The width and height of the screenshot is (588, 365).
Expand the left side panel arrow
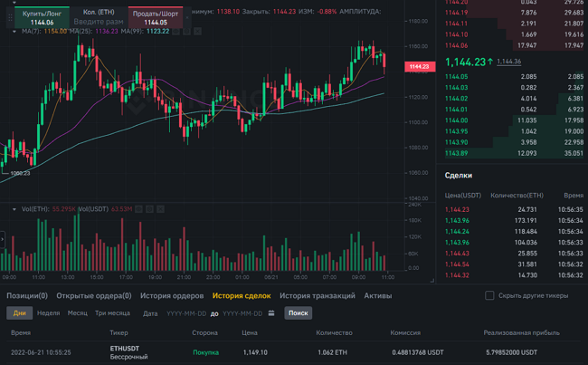click(x=3, y=240)
